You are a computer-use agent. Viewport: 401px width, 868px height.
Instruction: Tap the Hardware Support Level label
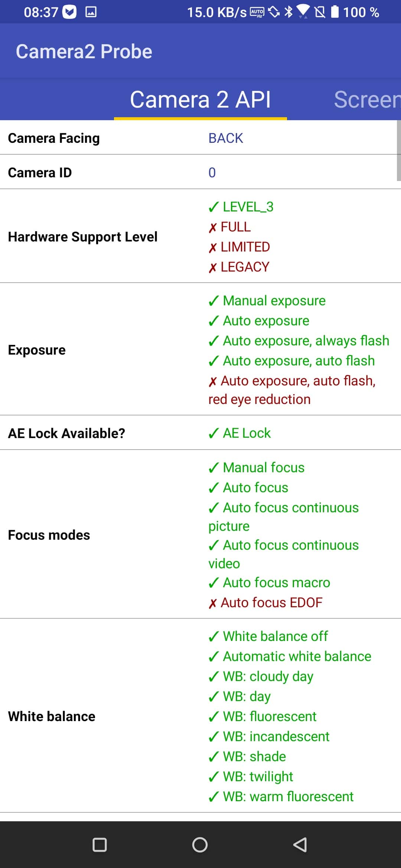pyautogui.click(x=83, y=237)
